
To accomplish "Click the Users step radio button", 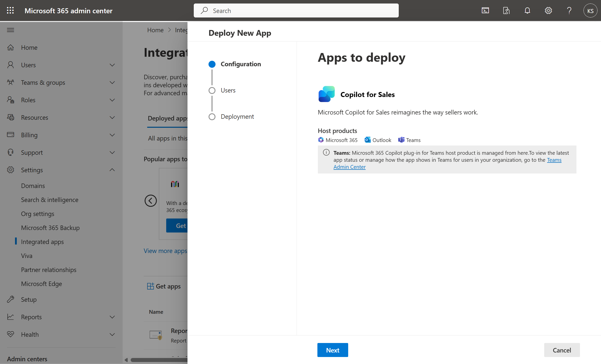I will click(x=212, y=90).
